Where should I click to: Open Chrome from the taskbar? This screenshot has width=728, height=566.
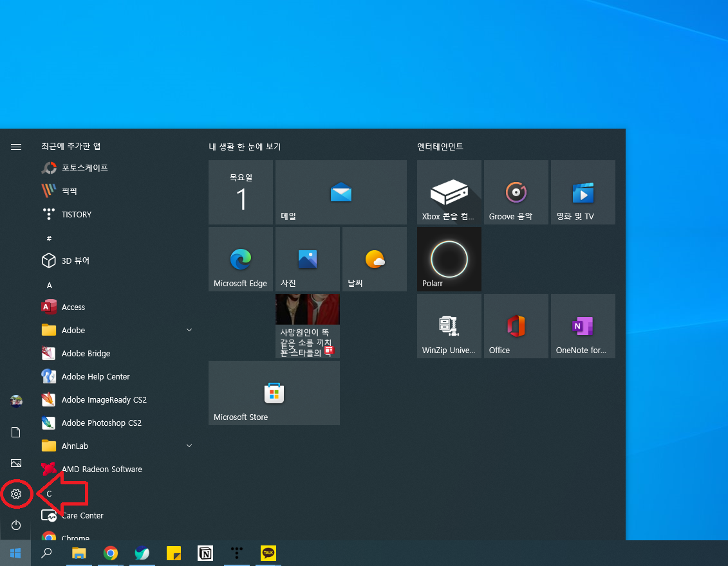tap(111, 553)
